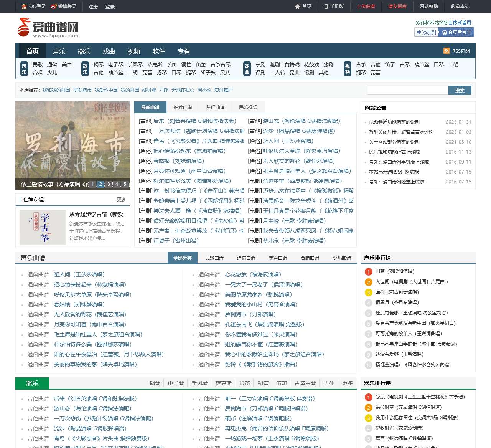Open the 戏曲 navigation tab
This screenshot has height=448, width=491.
pos(109,51)
